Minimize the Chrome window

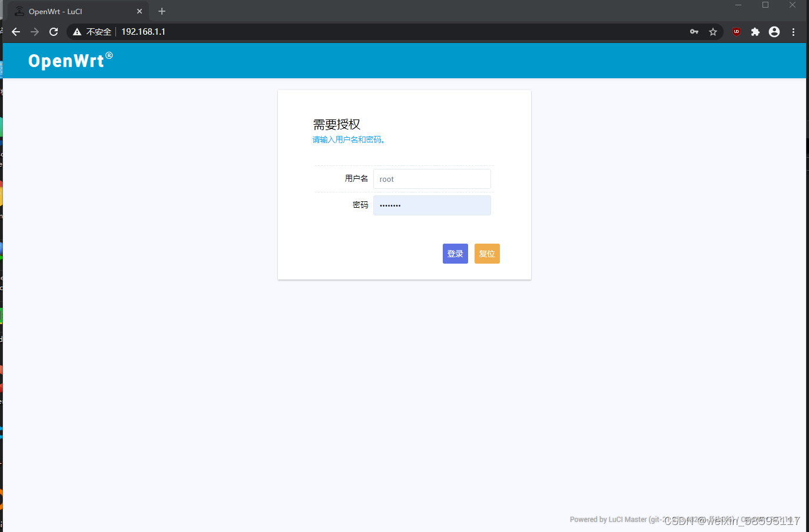(x=738, y=5)
